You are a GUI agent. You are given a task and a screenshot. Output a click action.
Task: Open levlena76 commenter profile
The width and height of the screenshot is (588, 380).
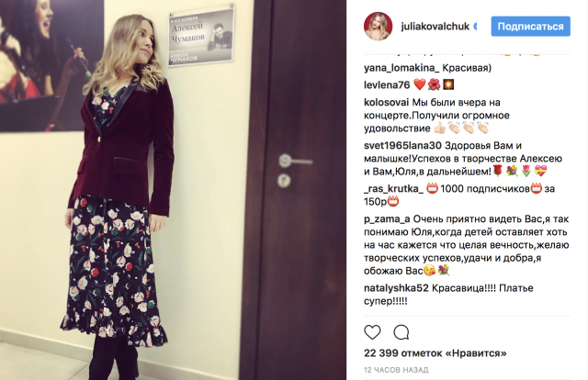[x=387, y=84]
